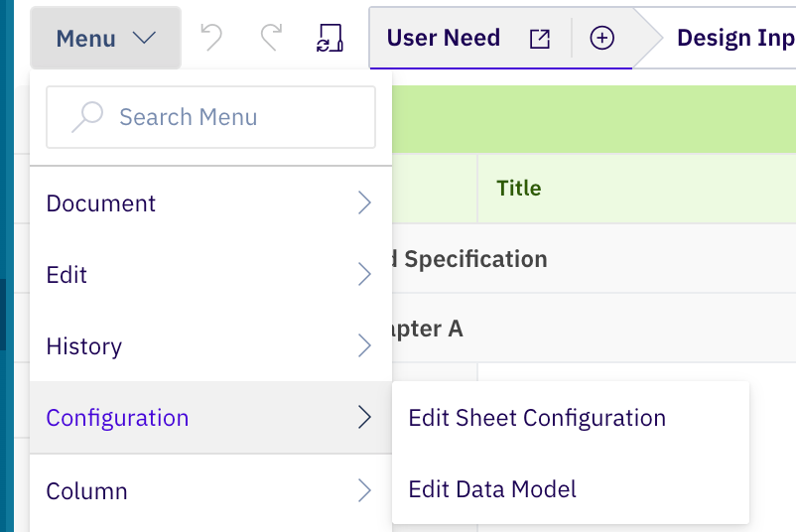The image size is (796, 532).
Task: Expand the History submenu arrow
Action: point(364,346)
